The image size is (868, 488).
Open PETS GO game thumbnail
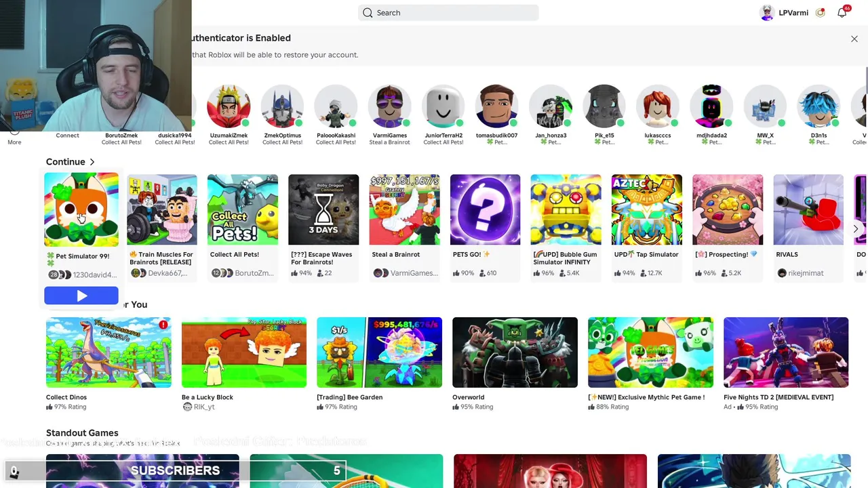(485, 209)
